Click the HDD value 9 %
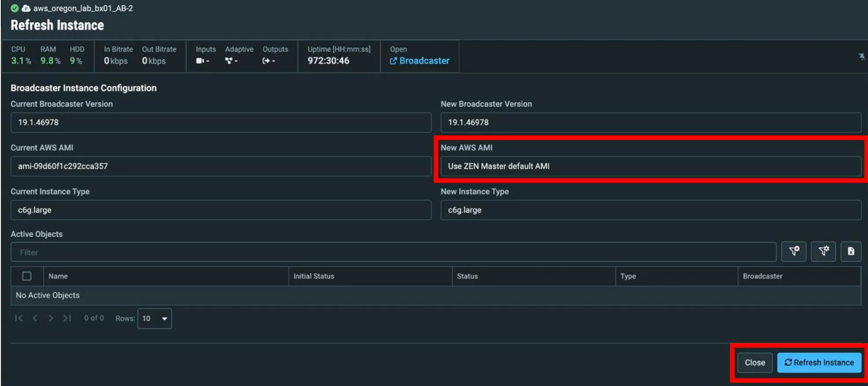Viewport: 868px width, 386px height. [76, 61]
